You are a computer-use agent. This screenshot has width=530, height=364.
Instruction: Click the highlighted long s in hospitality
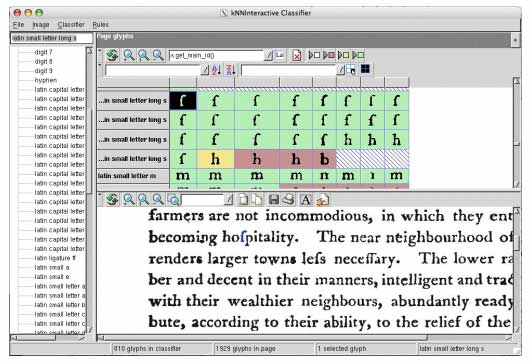[x=243, y=238]
